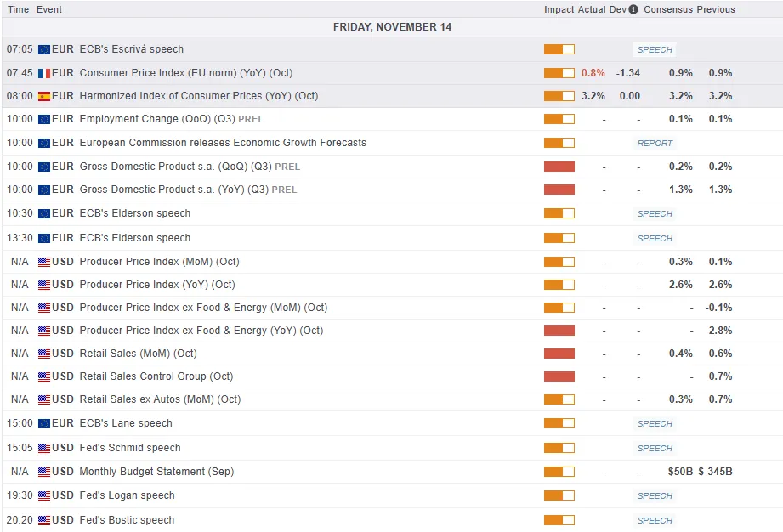Click the Consensus column header
Image resolution: width=783 pixels, height=532 pixels.
[x=668, y=9]
